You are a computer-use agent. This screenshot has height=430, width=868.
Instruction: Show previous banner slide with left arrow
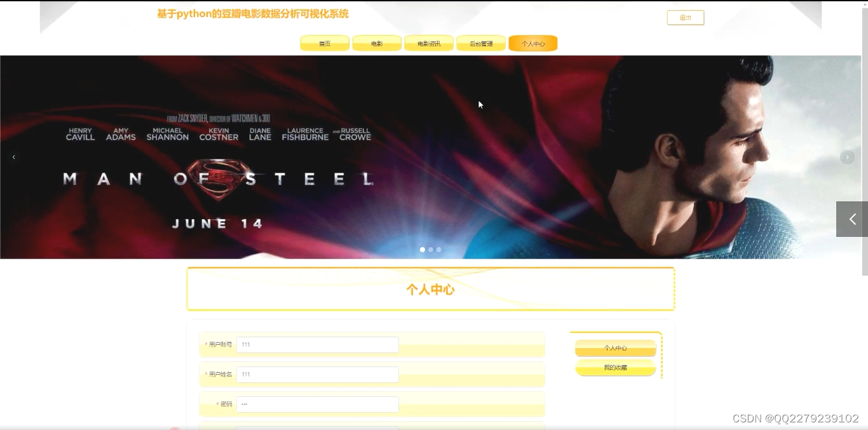(14, 157)
